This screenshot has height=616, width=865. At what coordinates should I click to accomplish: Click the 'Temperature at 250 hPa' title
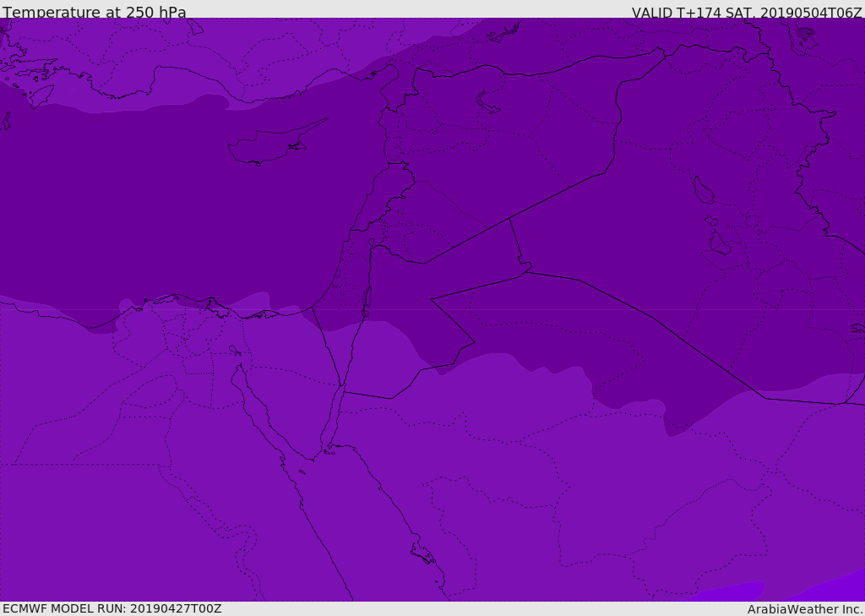coord(95,12)
